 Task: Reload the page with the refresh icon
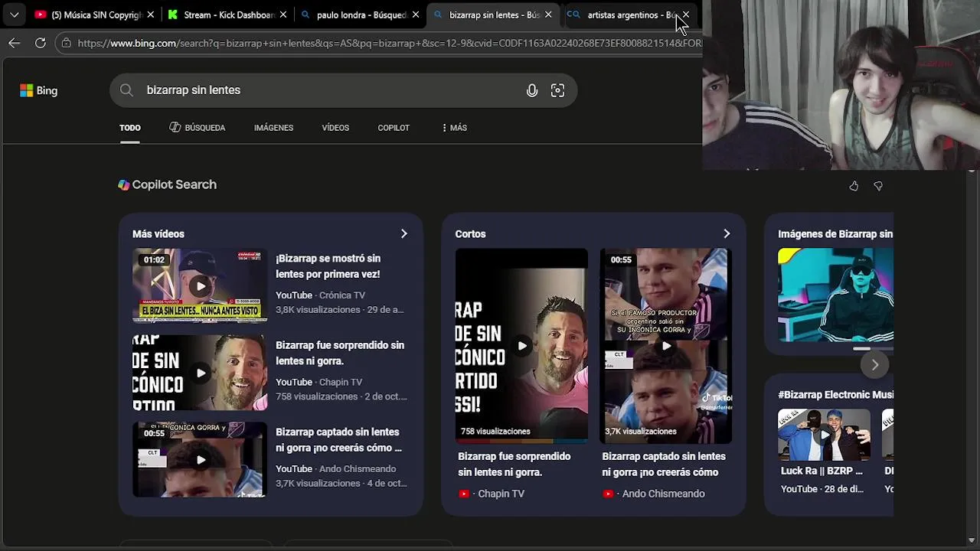point(41,43)
